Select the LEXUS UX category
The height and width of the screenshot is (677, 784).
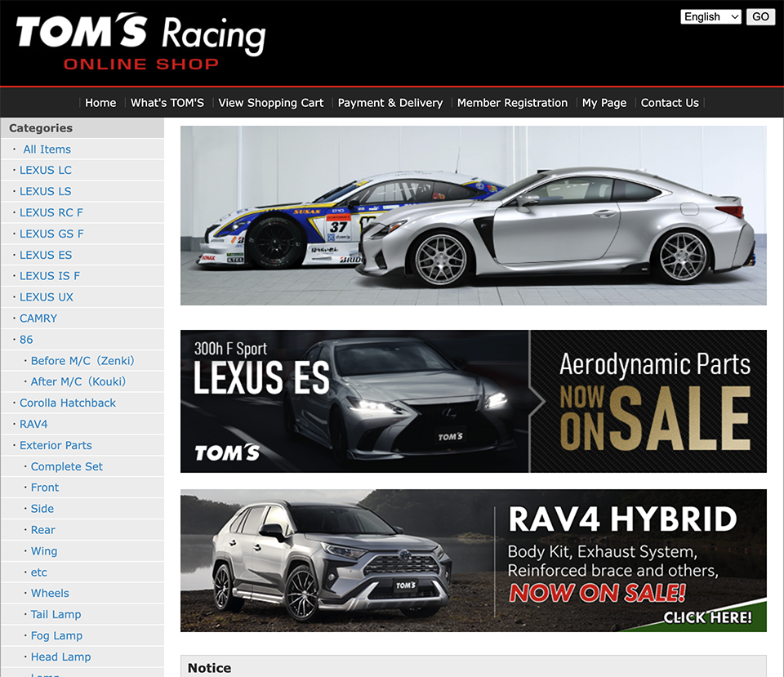[47, 297]
